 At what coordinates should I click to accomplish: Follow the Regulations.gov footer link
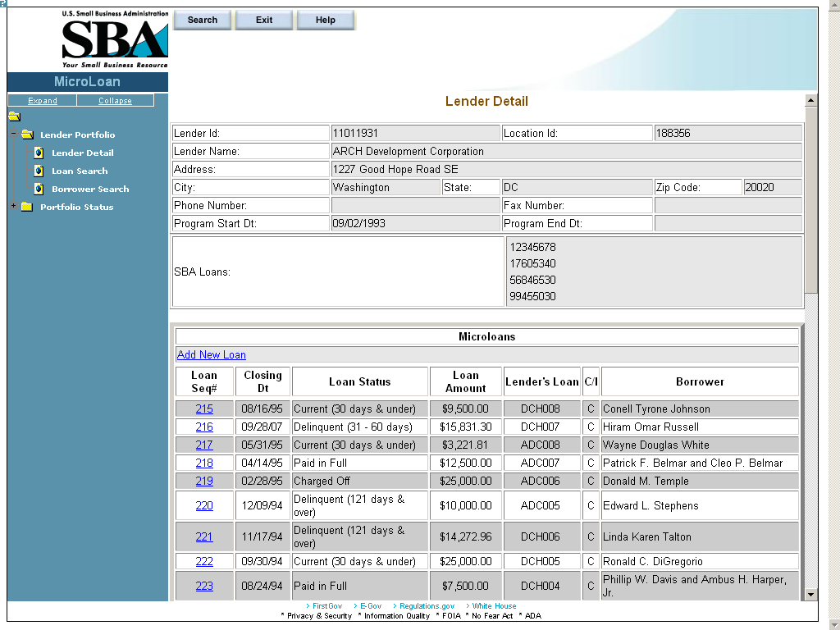(427, 606)
